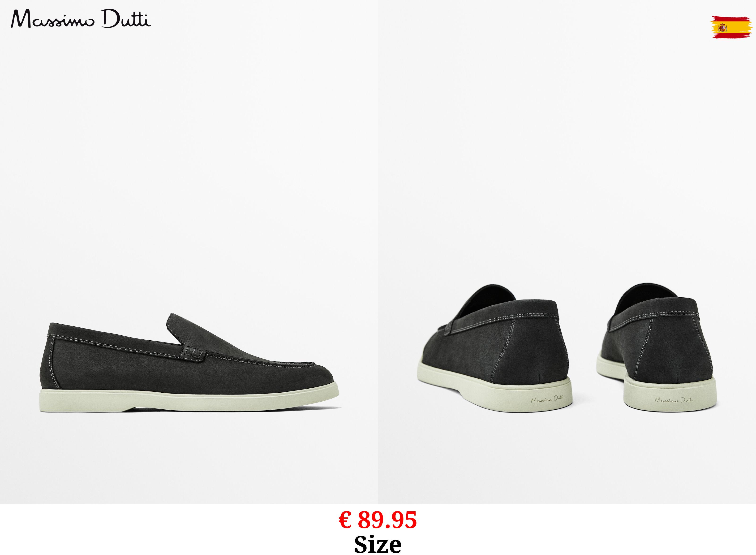
Task: Open the side-view loafer photo
Action: click(x=189, y=252)
